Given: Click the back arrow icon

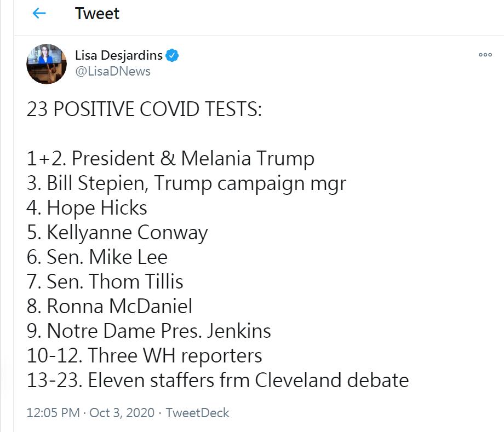Looking at the screenshot, I should pyautogui.click(x=39, y=14).
